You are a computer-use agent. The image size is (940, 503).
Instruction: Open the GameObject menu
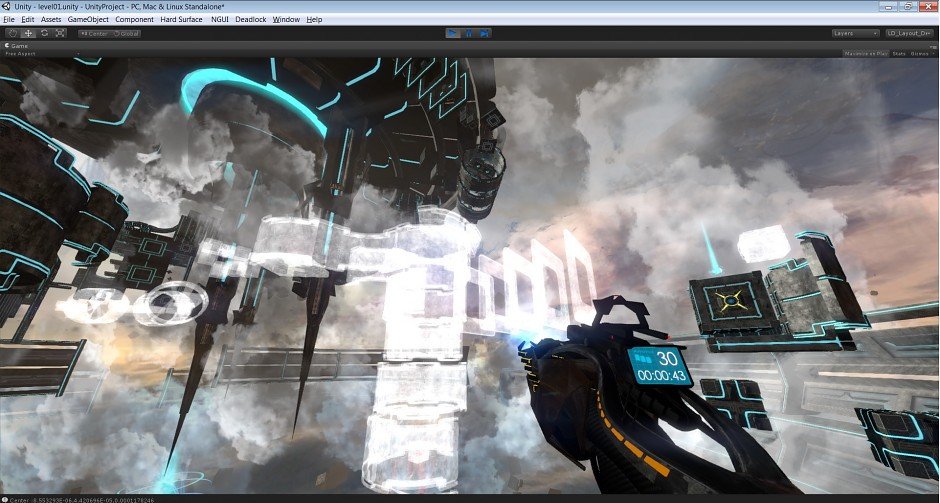[88, 19]
